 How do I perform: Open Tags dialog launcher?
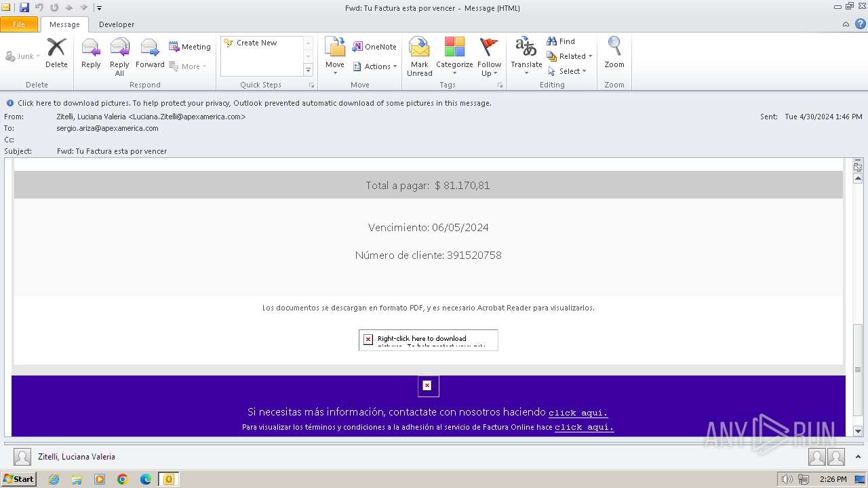pos(500,85)
